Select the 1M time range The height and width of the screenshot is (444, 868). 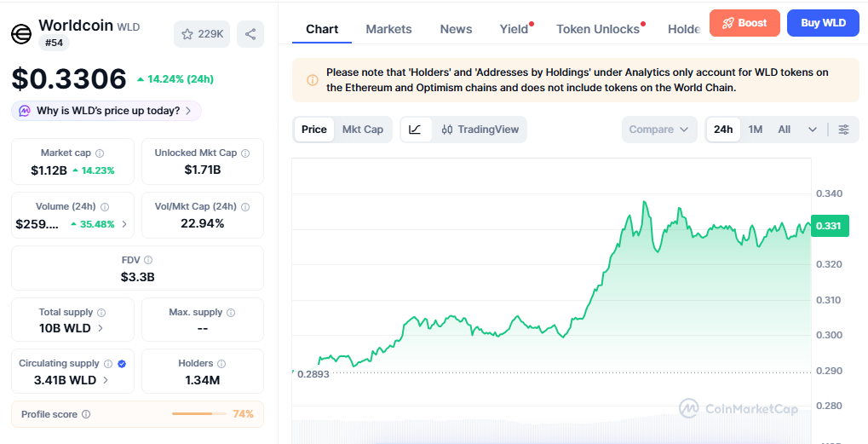(755, 130)
